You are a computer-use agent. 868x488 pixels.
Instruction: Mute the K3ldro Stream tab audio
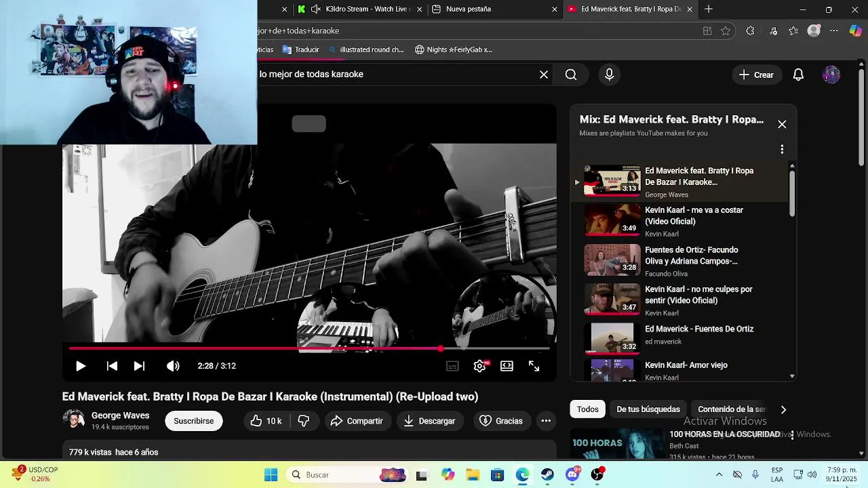316,9
